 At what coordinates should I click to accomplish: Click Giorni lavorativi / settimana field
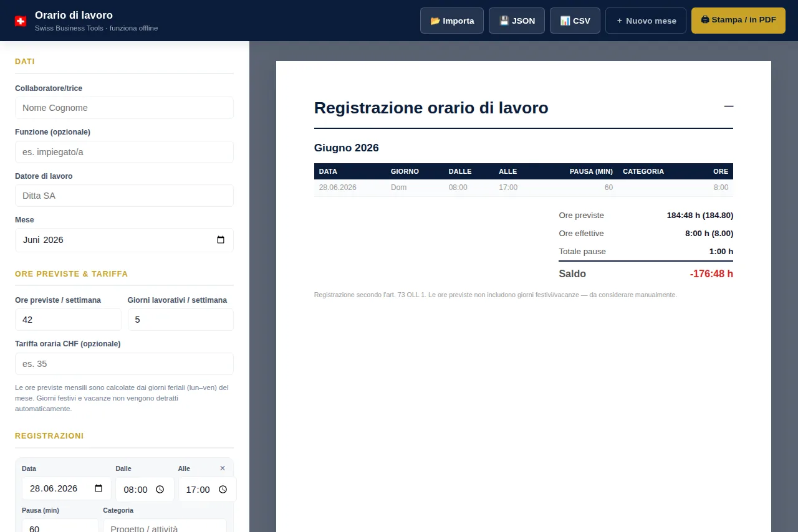click(181, 320)
